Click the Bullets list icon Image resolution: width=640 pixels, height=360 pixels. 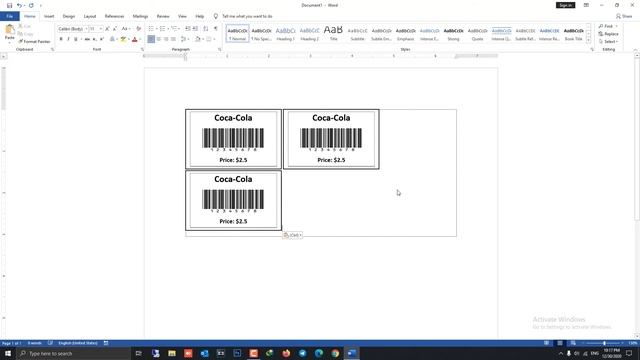pos(151,29)
